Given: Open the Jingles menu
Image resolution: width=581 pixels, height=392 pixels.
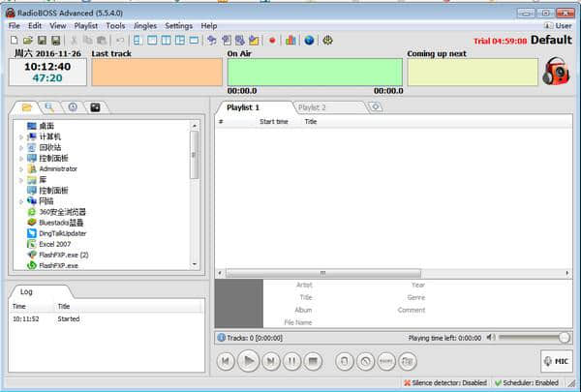Looking at the screenshot, I should tap(145, 25).
